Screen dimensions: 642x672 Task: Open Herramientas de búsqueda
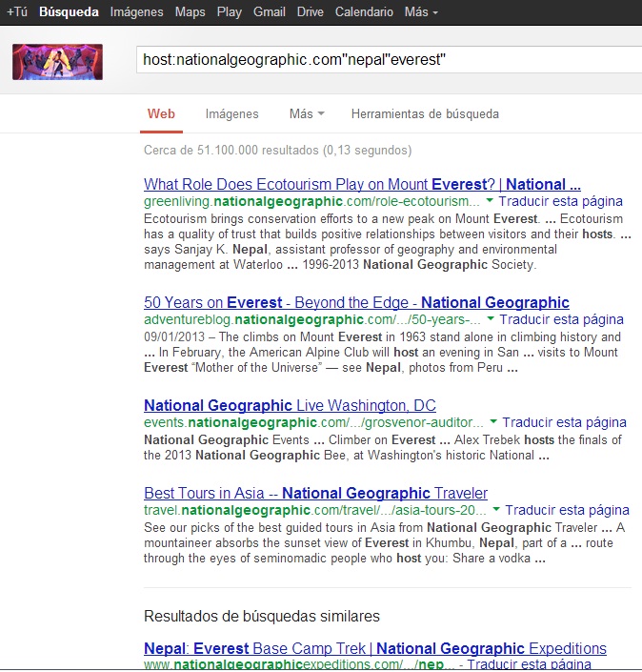[425, 114]
